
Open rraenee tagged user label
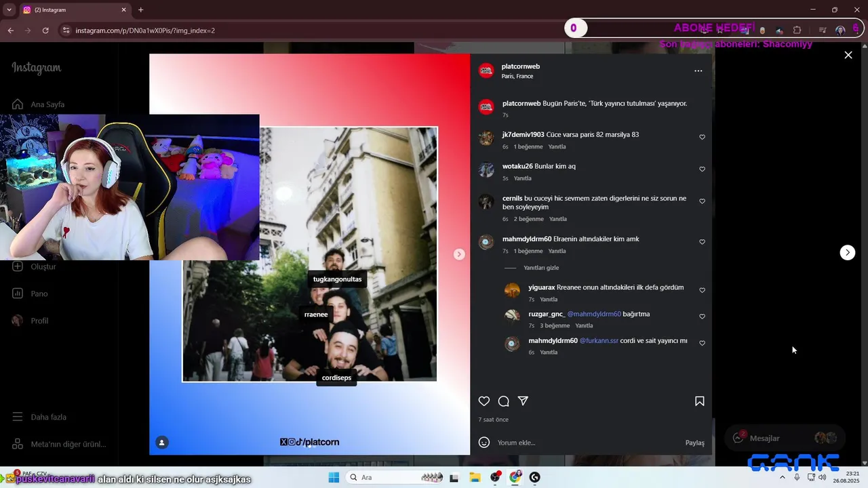316,314
